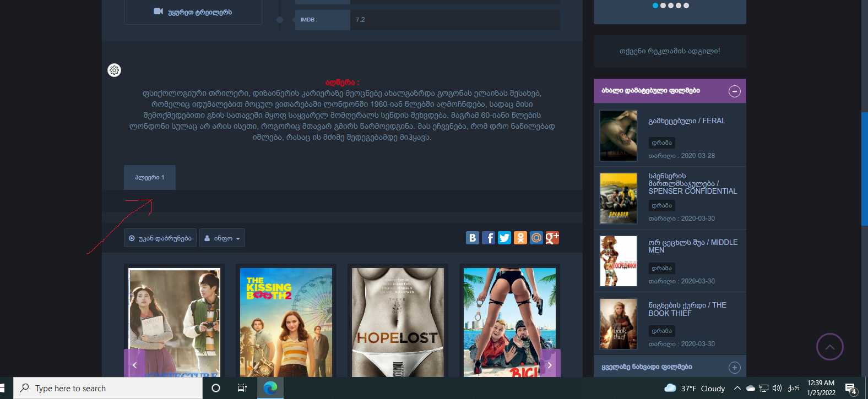
Task: Open The Book Thief poster thumbnail
Action: coord(619,324)
